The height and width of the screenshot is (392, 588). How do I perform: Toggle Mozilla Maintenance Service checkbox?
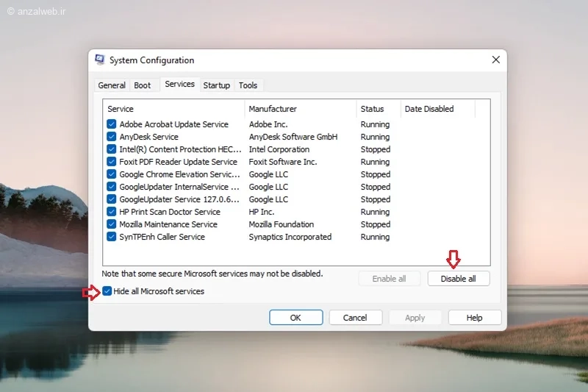112,224
